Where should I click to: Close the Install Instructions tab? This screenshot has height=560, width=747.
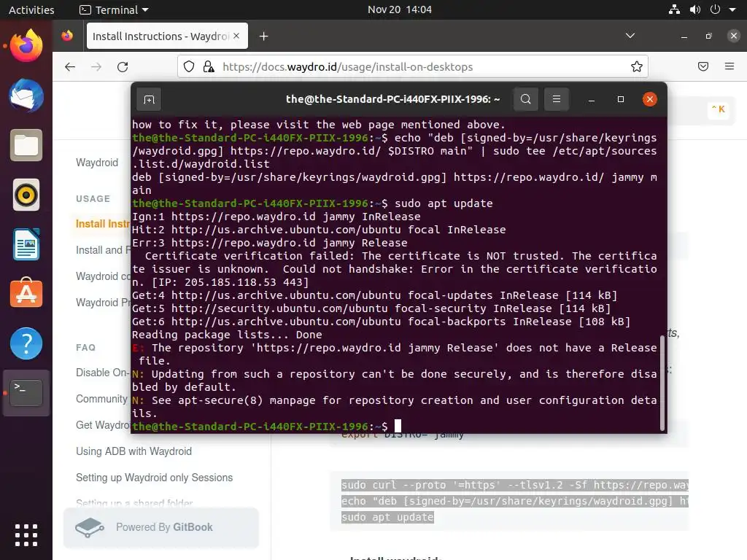[x=236, y=36]
